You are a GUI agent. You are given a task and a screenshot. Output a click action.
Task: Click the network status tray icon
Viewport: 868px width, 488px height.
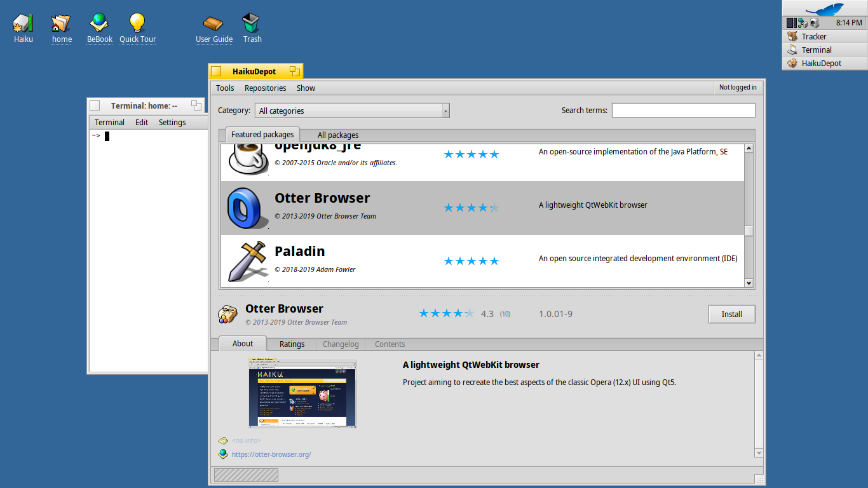click(803, 23)
